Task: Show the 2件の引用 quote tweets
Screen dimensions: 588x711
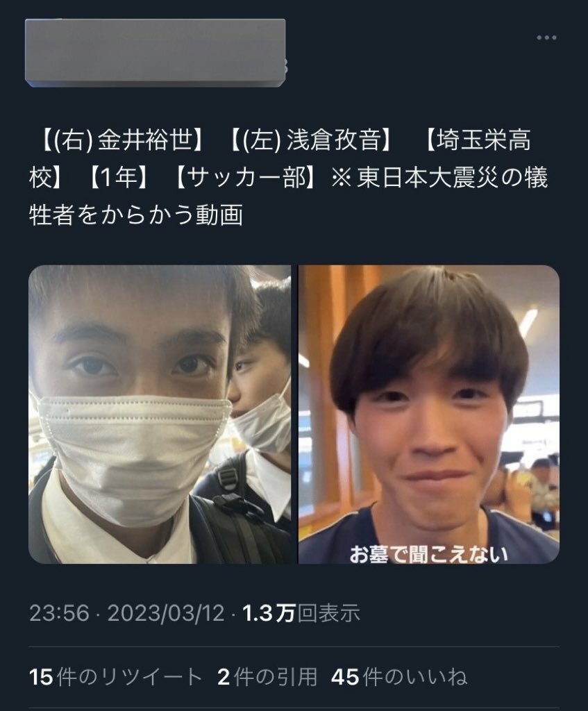Action: pyautogui.click(x=267, y=677)
